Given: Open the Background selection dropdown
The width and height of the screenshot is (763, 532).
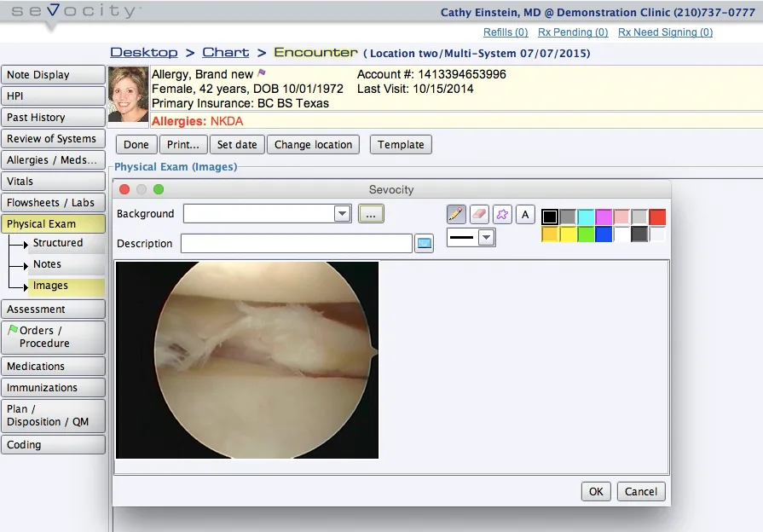Looking at the screenshot, I should tap(341, 214).
